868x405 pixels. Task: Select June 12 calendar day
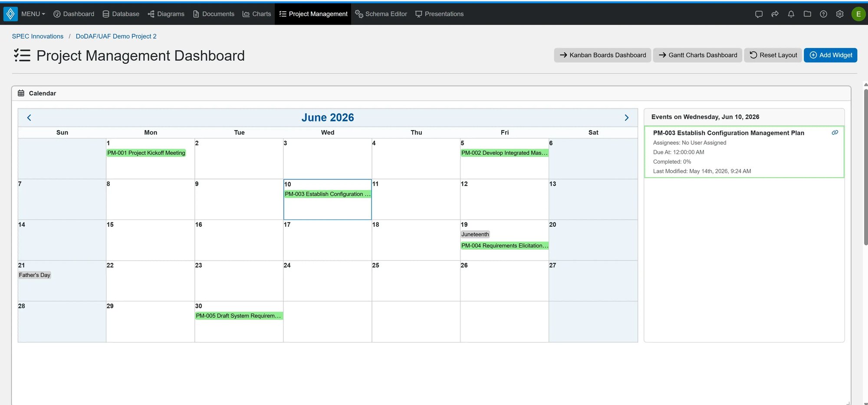pyautogui.click(x=504, y=199)
